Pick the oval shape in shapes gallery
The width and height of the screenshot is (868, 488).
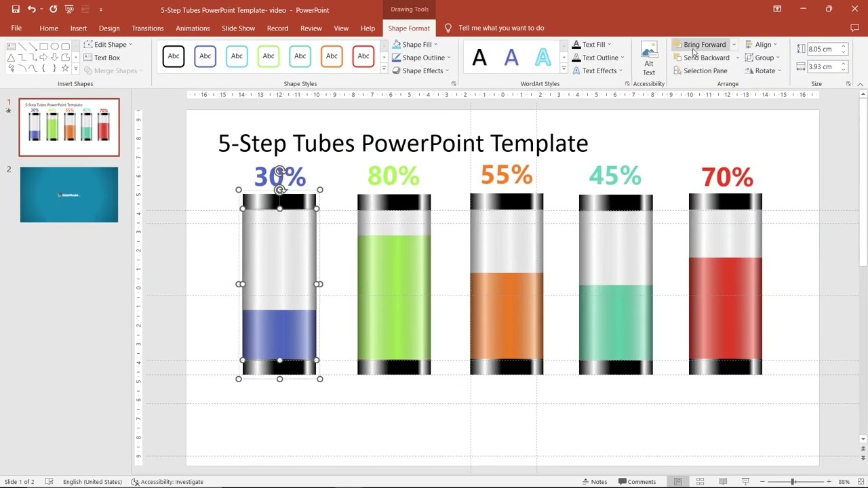[x=54, y=47]
